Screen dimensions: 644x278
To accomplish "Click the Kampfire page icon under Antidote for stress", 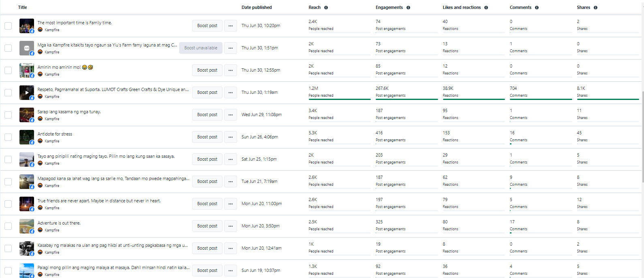I will (x=40, y=141).
